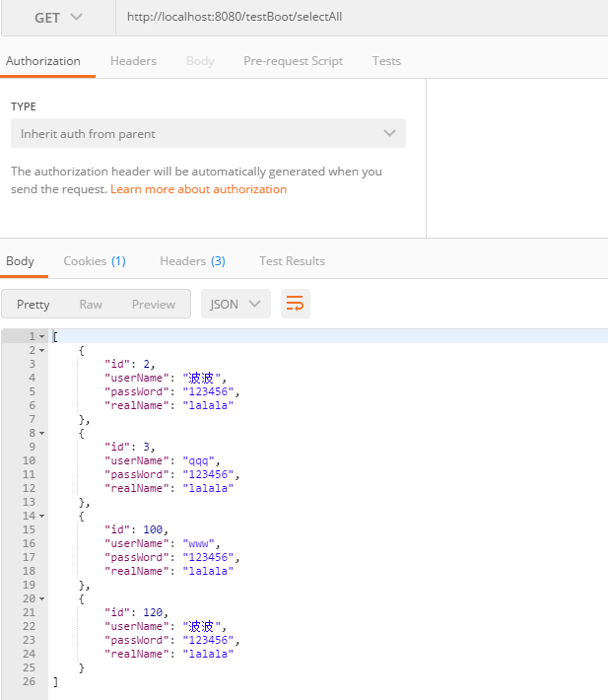Viewport: 608px width, 700px height.
Task: Open the Pre-request Script tab
Action: pos(293,61)
